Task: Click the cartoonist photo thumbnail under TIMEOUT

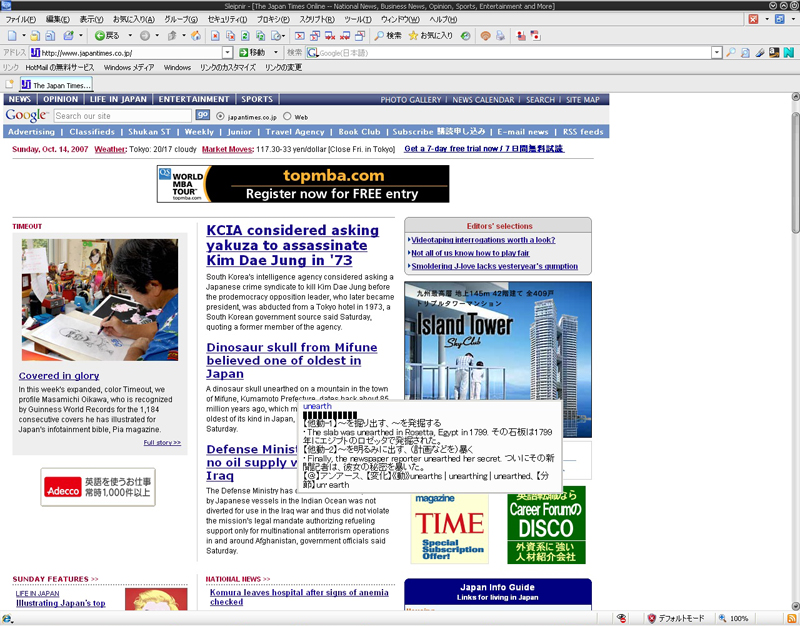Action: [100, 300]
